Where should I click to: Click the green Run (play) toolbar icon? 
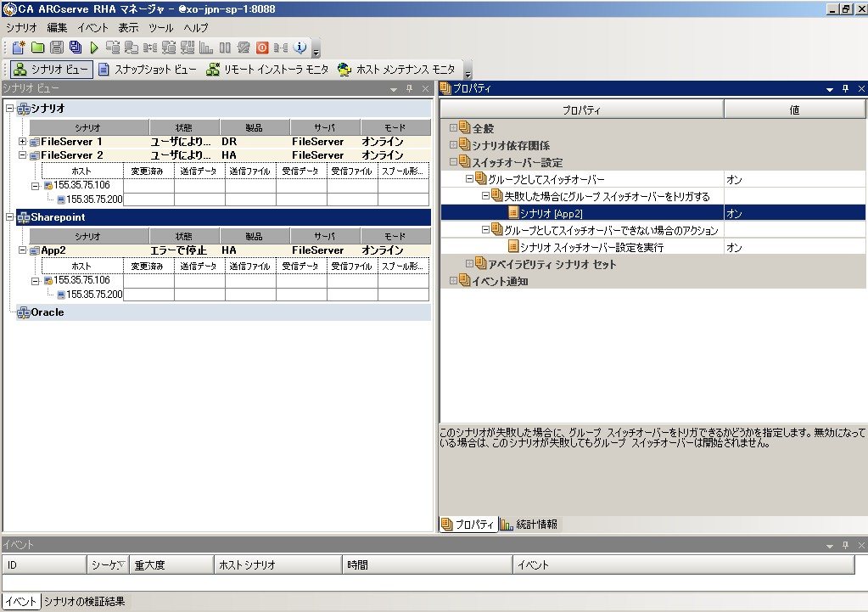pos(94,48)
